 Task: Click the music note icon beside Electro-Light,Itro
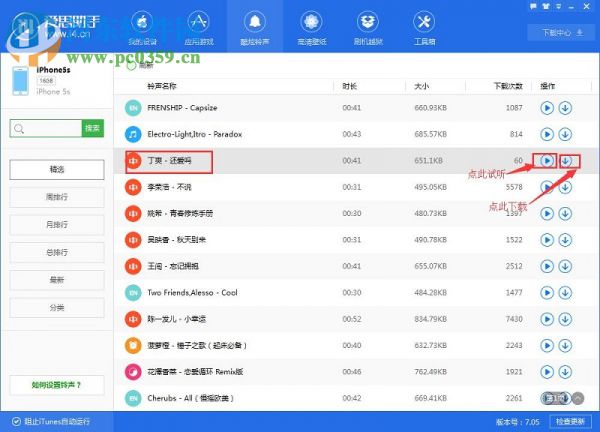133,134
